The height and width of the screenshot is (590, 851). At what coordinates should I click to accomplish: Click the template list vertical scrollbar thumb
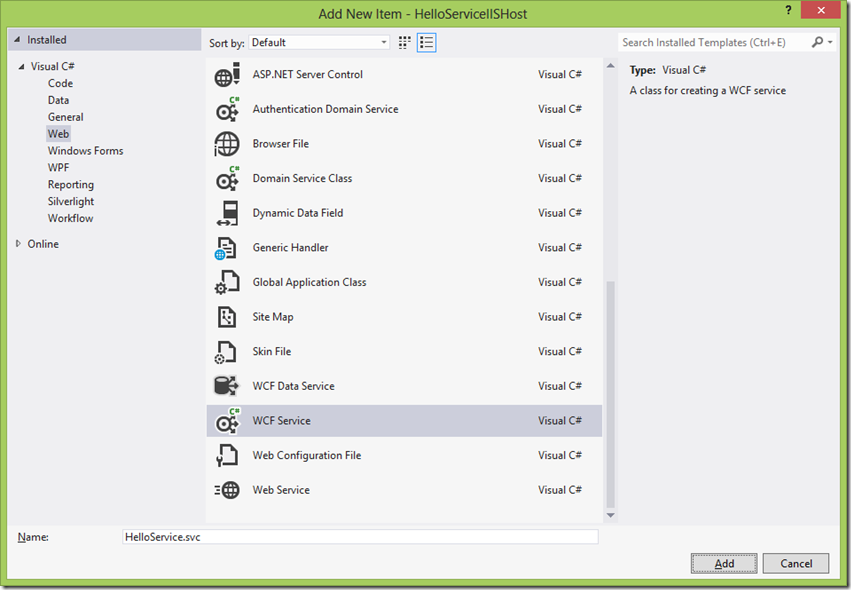(x=611, y=394)
